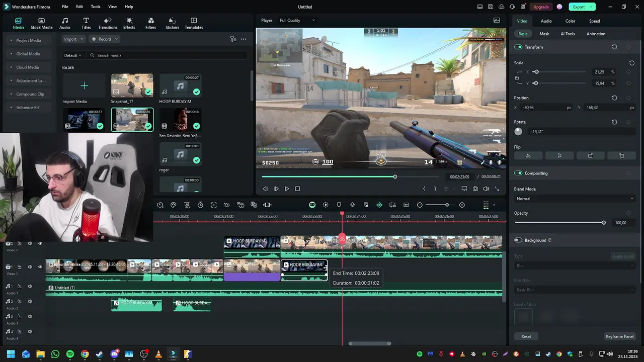The width and height of the screenshot is (644, 362).
Task: Reset the Rotate value
Action: (x=614, y=122)
